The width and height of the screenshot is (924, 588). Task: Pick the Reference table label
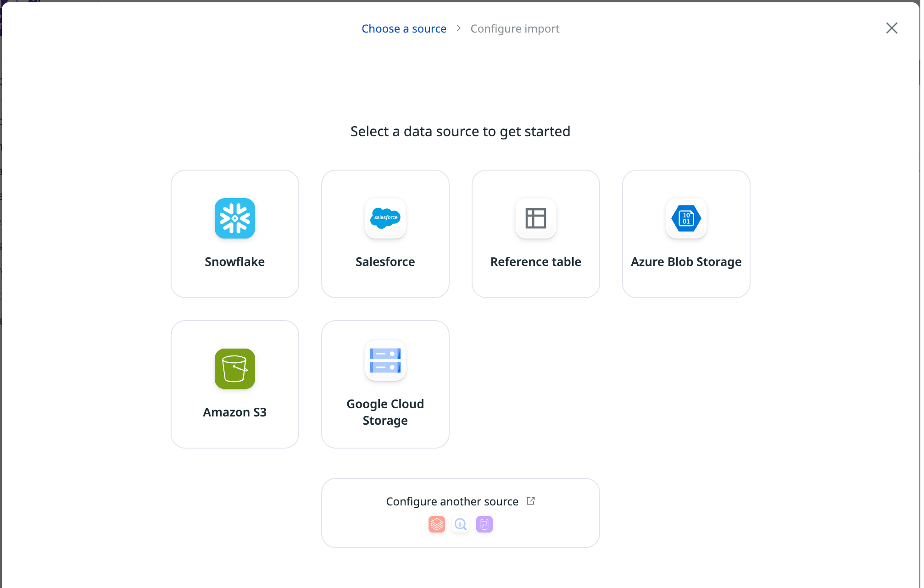point(535,262)
